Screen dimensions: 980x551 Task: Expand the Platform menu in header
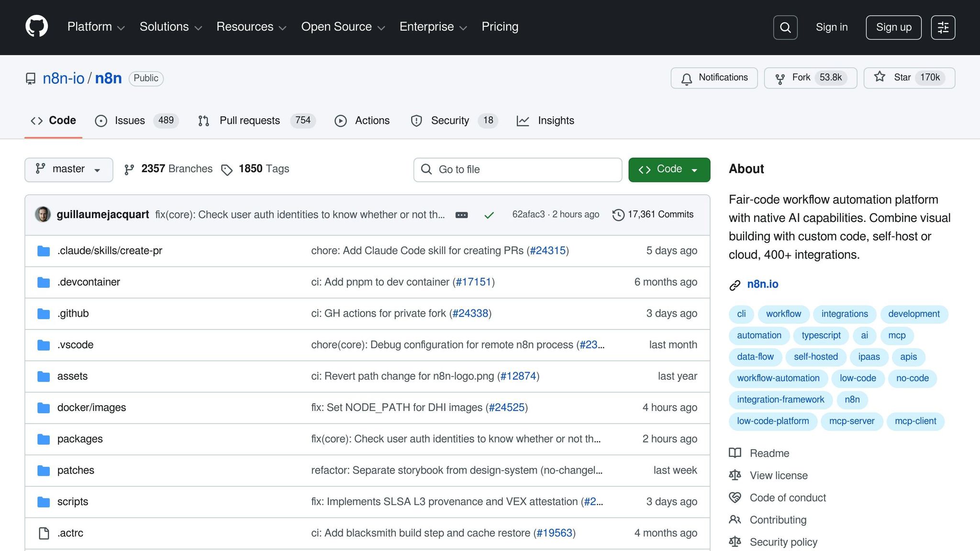(96, 27)
